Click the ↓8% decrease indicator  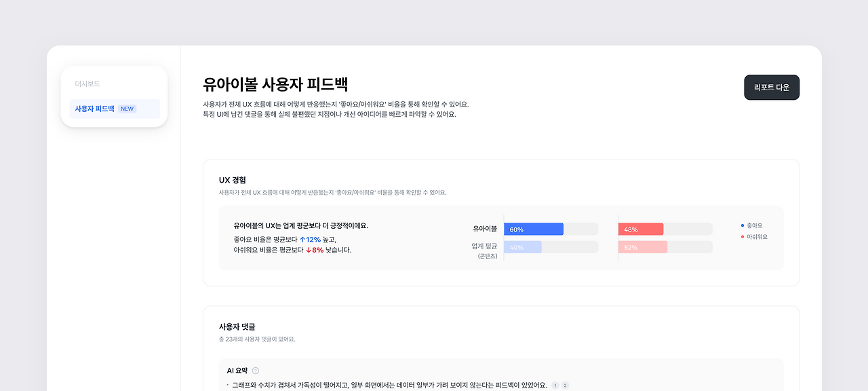click(313, 250)
